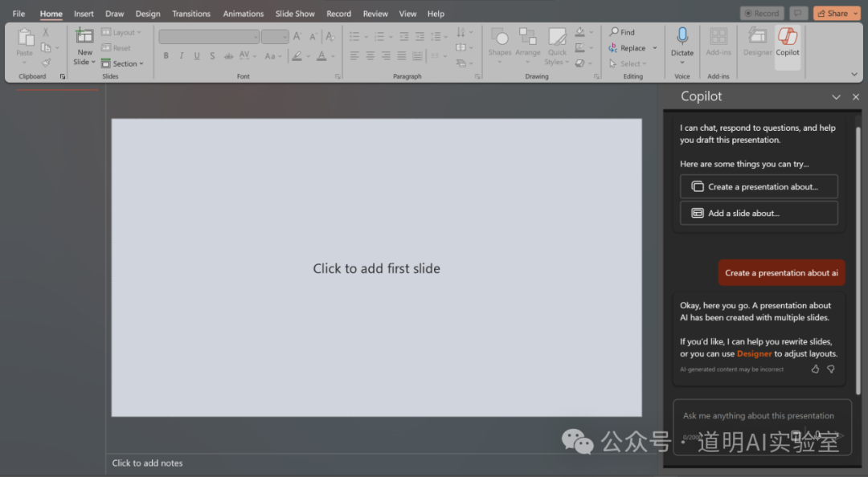Click the Copilot prompt input box
The width and height of the screenshot is (868, 477).
759,416
